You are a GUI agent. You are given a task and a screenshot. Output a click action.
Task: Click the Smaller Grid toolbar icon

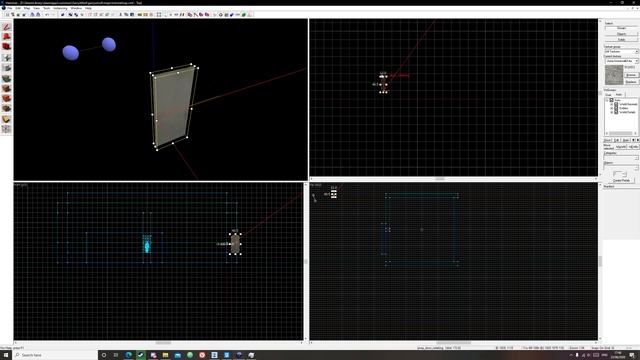tap(18, 15)
